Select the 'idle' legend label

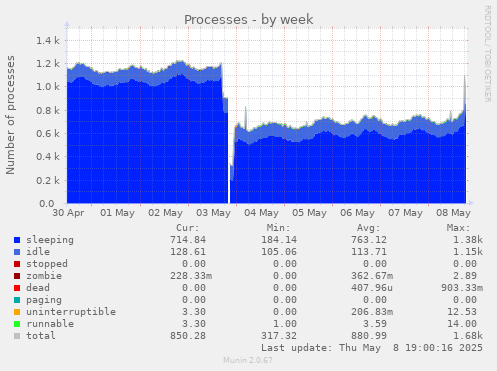click(38, 252)
